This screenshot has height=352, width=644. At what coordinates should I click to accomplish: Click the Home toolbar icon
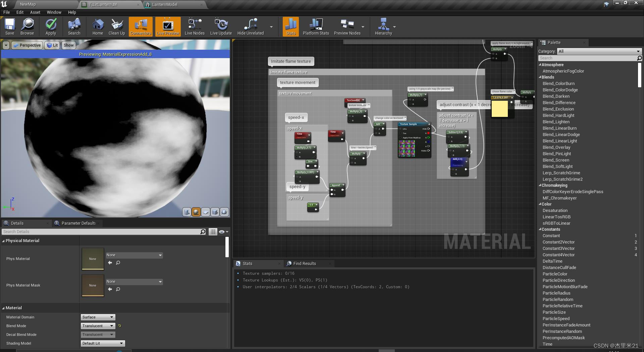pos(97,27)
